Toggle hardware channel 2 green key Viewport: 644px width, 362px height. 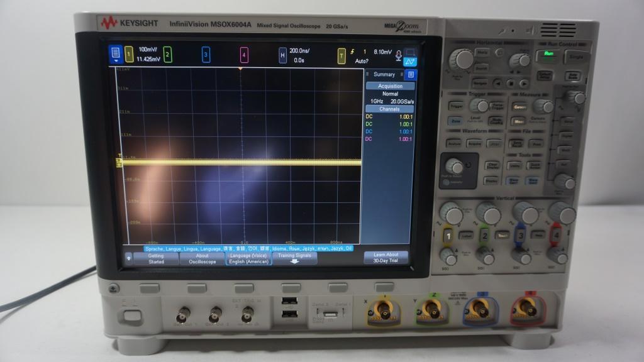click(x=484, y=236)
